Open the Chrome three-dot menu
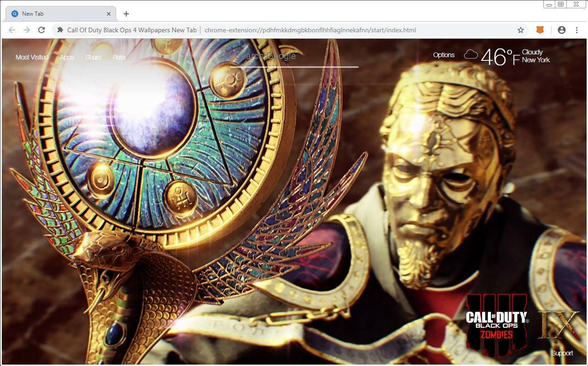Image resolution: width=588 pixels, height=366 pixels. coord(576,30)
